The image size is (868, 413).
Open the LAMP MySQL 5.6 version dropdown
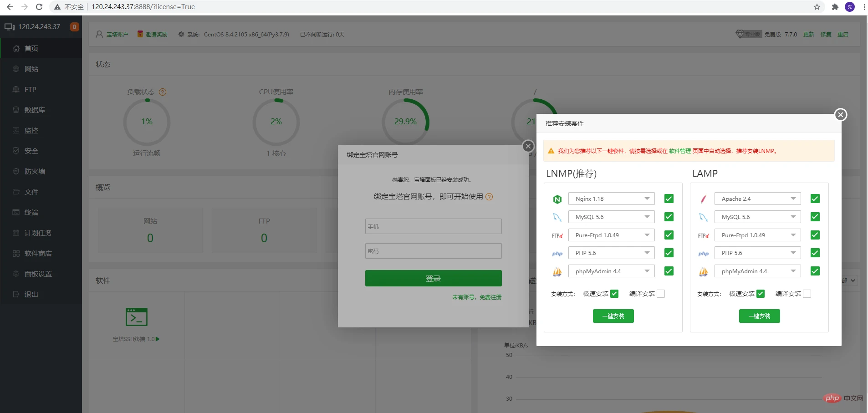click(x=758, y=217)
